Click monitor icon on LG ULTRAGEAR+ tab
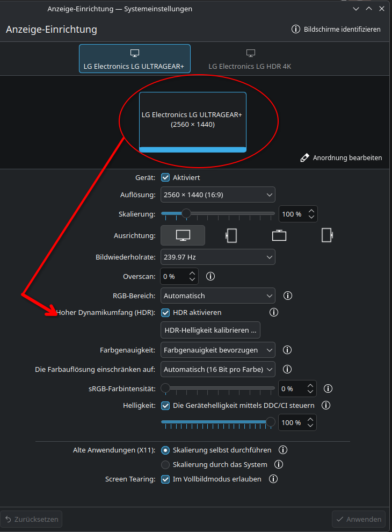Image resolution: width=392 pixels, height=532 pixels. pyautogui.click(x=135, y=53)
